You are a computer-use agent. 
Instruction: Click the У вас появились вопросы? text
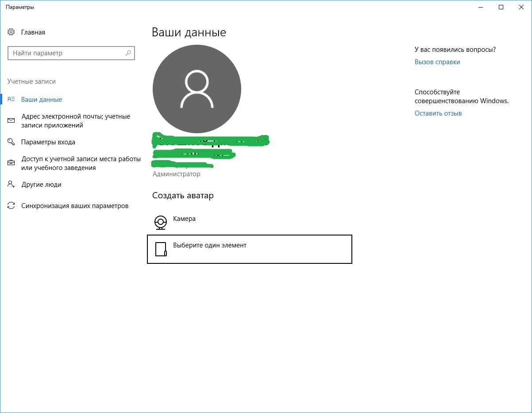[455, 50]
